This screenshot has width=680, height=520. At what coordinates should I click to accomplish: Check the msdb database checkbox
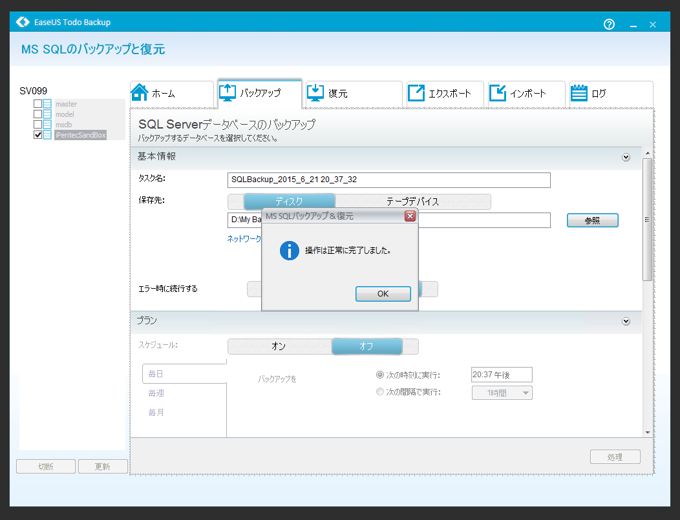coord(38,125)
